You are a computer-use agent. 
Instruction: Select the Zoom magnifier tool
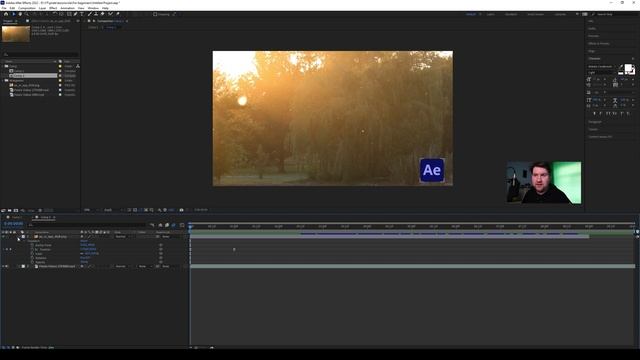(27, 14)
